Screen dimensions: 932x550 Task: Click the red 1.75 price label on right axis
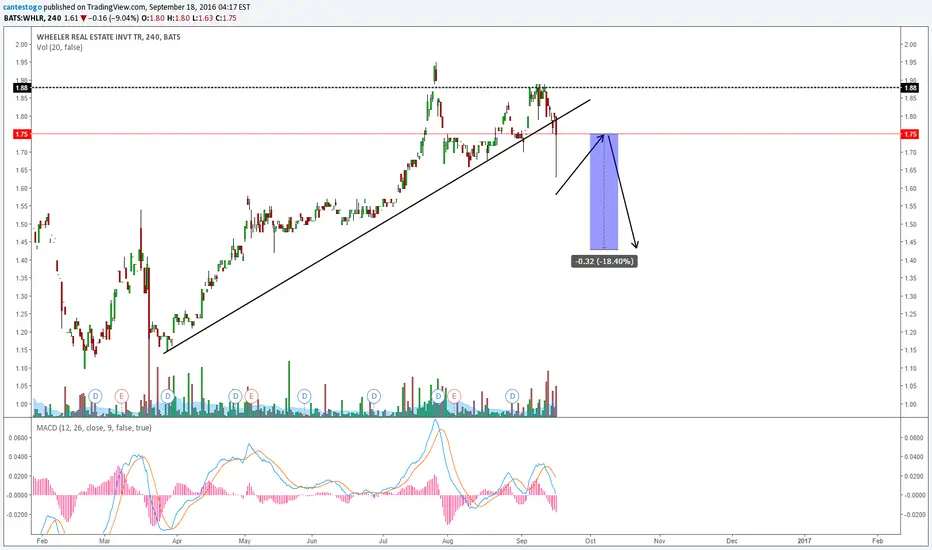[910, 134]
